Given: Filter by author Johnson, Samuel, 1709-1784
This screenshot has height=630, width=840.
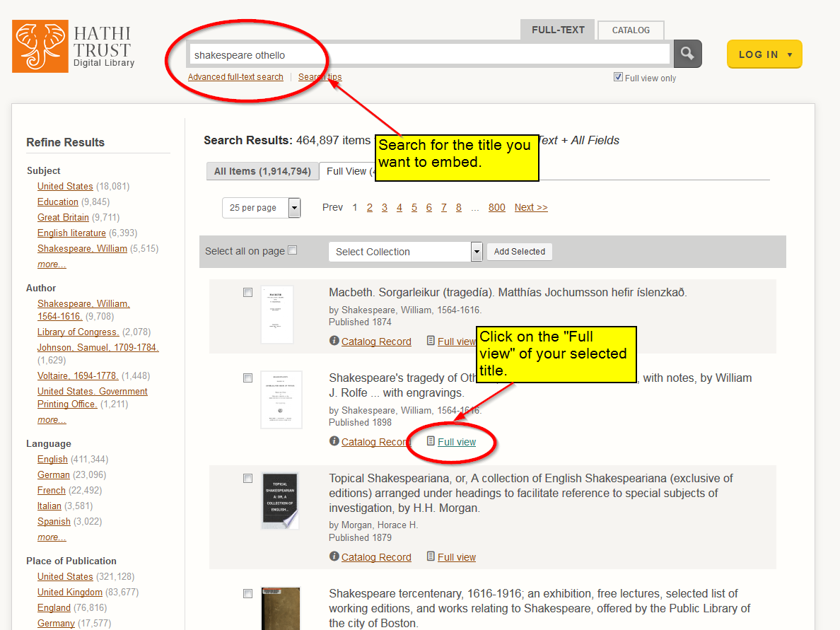Looking at the screenshot, I should pyautogui.click(x=98, y=347).
